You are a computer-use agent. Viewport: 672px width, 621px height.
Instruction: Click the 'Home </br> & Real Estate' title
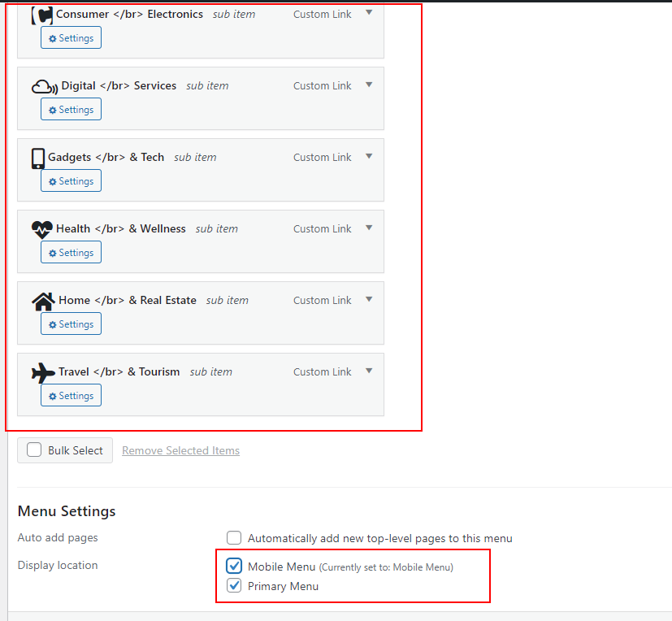(x=128, y=301)
